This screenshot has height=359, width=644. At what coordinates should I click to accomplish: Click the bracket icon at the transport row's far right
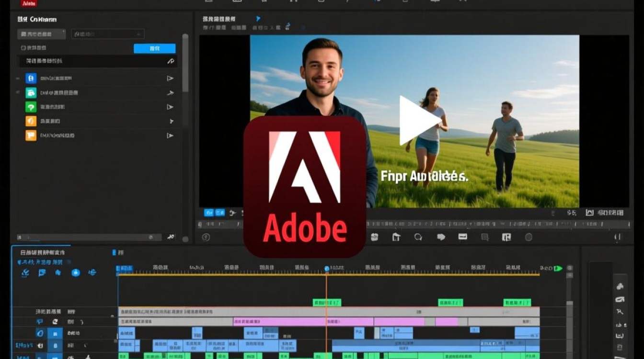point(618,237)
